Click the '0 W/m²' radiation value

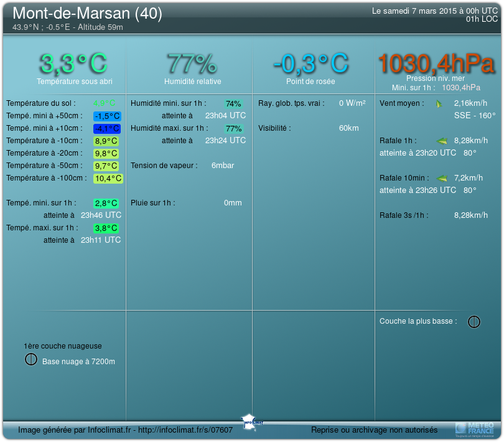(352, 103)
